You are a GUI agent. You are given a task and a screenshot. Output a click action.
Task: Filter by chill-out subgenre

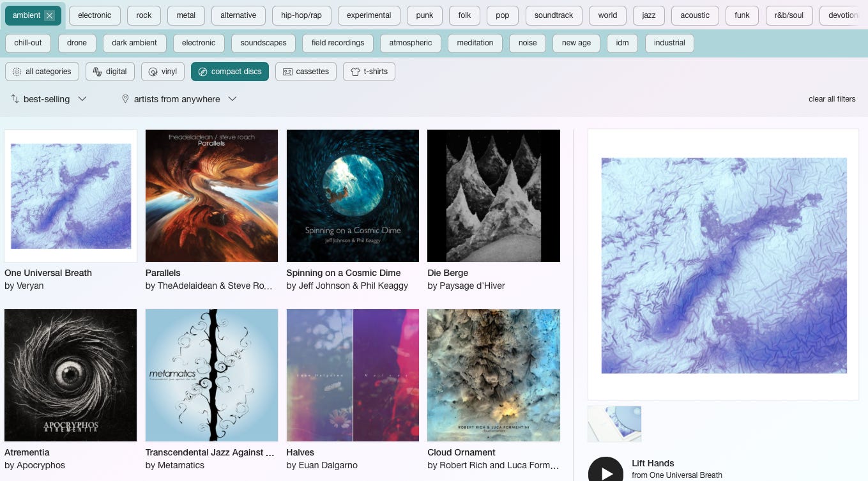(28, 43)
